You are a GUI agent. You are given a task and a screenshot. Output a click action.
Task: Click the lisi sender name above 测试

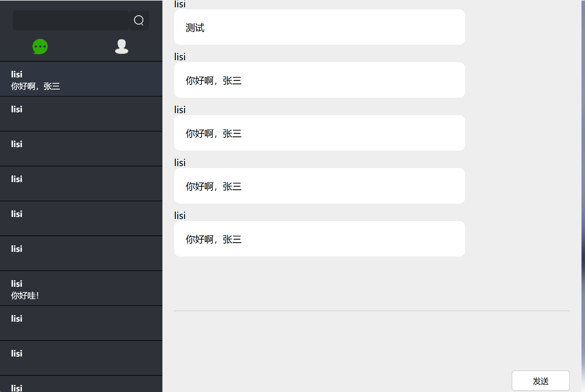[180, 4]
